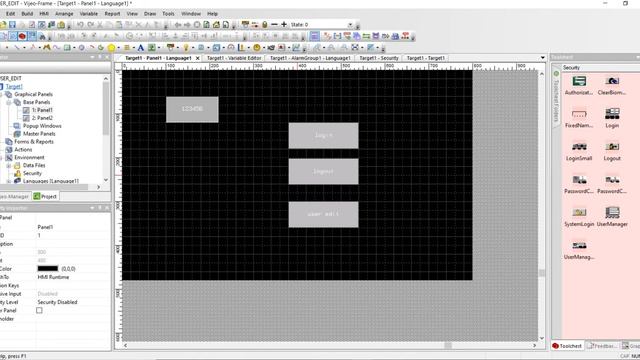Select the green Image tool icon

tap(151, 48)
